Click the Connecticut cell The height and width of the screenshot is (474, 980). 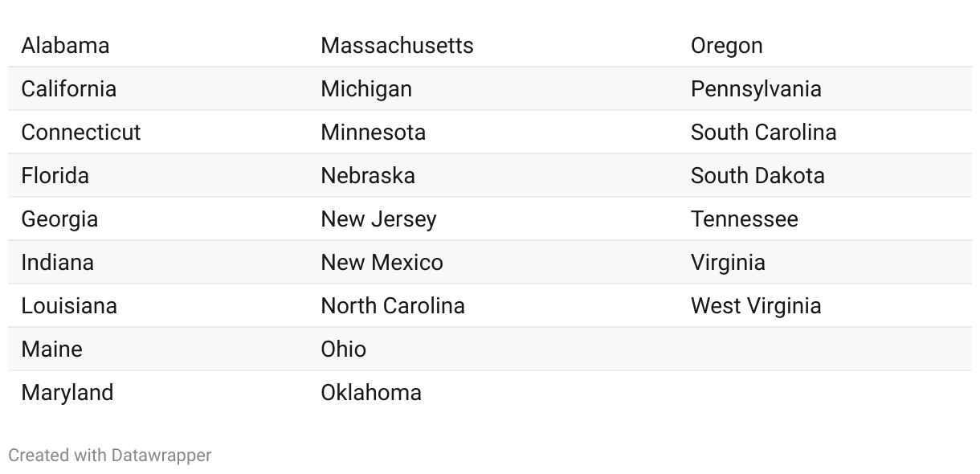tap(81, 133)
